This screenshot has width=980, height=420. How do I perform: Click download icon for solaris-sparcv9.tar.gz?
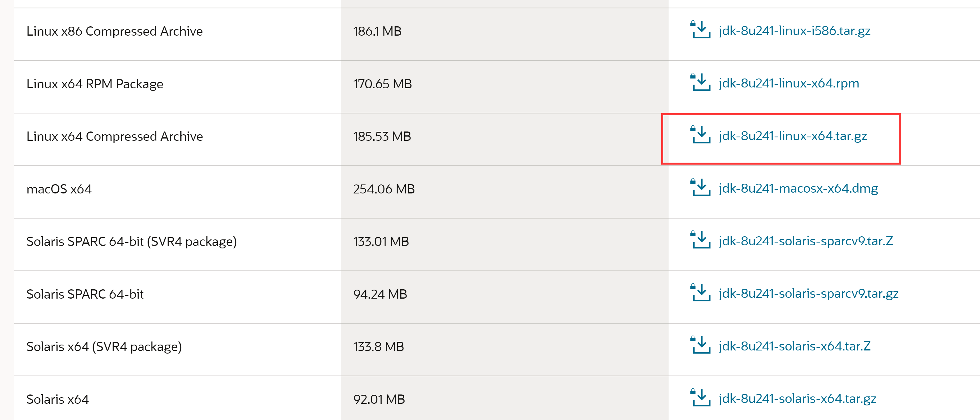(700, 293)
